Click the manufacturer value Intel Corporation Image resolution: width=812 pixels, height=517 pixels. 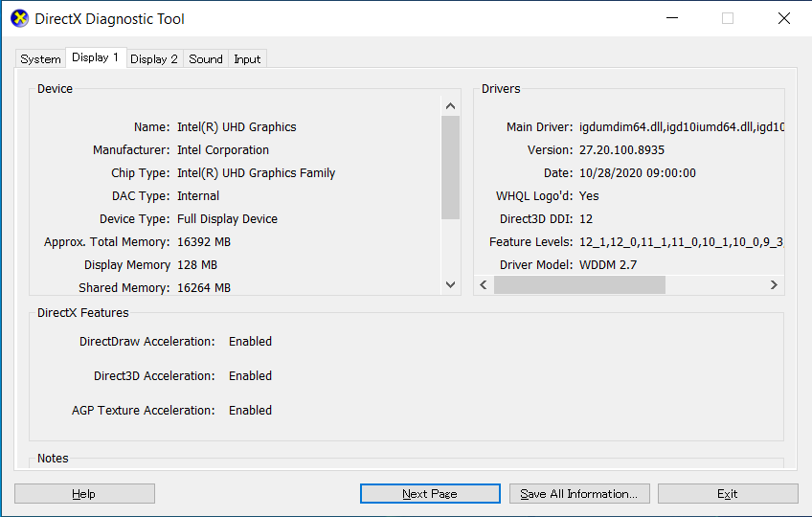tap(223, 150)
